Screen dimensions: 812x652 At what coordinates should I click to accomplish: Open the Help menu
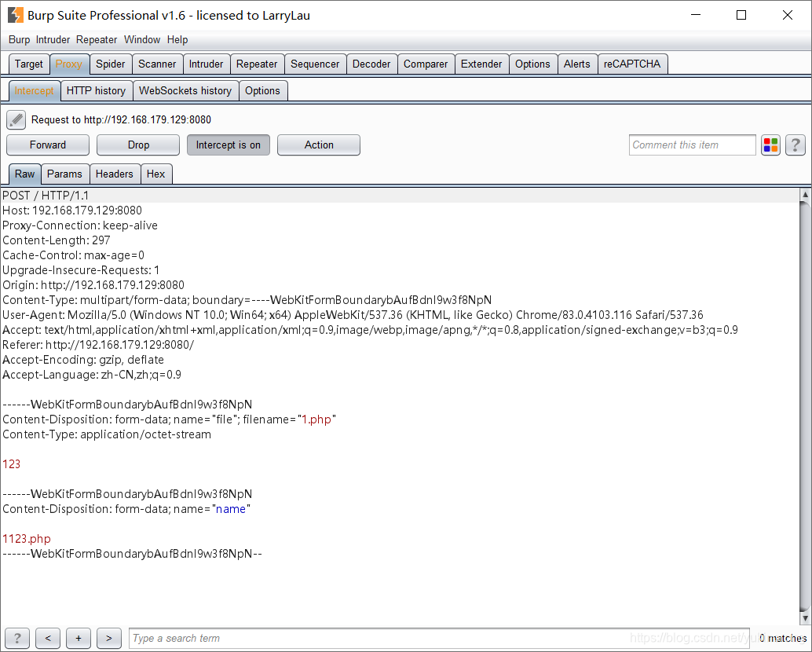click(x=177, y=40)
